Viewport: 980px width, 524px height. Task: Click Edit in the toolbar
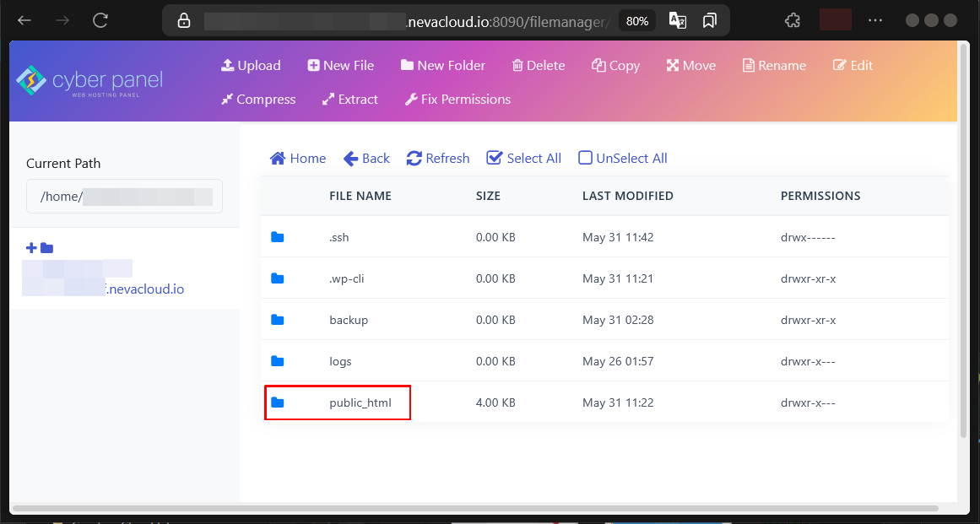tap(853, 66)
